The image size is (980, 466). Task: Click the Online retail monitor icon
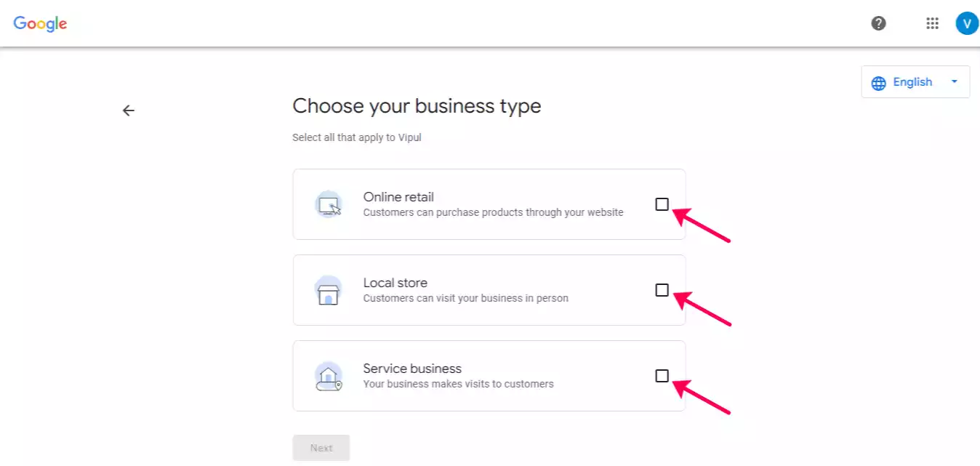(x=329, y=205)
